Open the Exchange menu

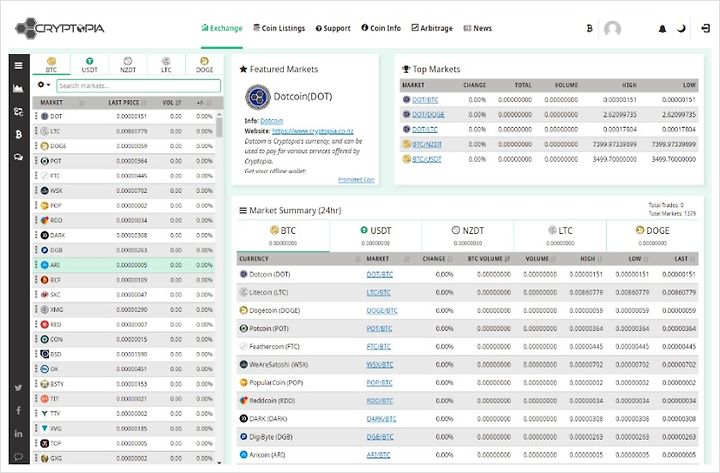point(222,28)
